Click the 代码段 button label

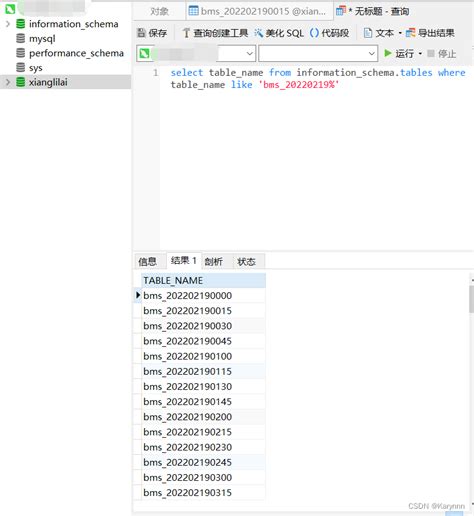[x=335, y=33]
